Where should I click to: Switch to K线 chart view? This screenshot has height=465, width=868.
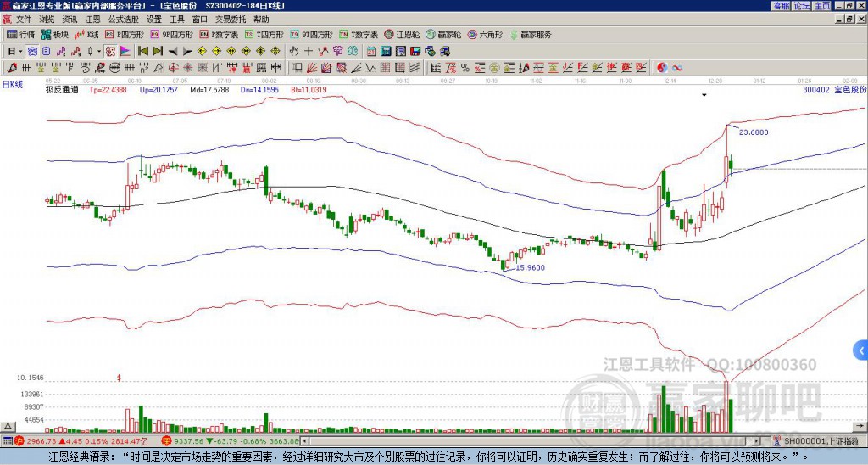point(87,34)
